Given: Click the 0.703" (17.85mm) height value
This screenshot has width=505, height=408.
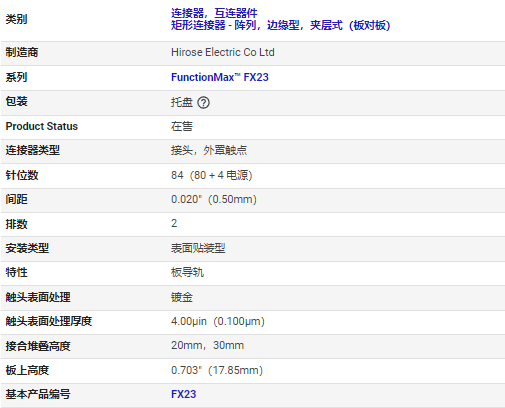Looking at the screenshot, I should click(217, 370).
